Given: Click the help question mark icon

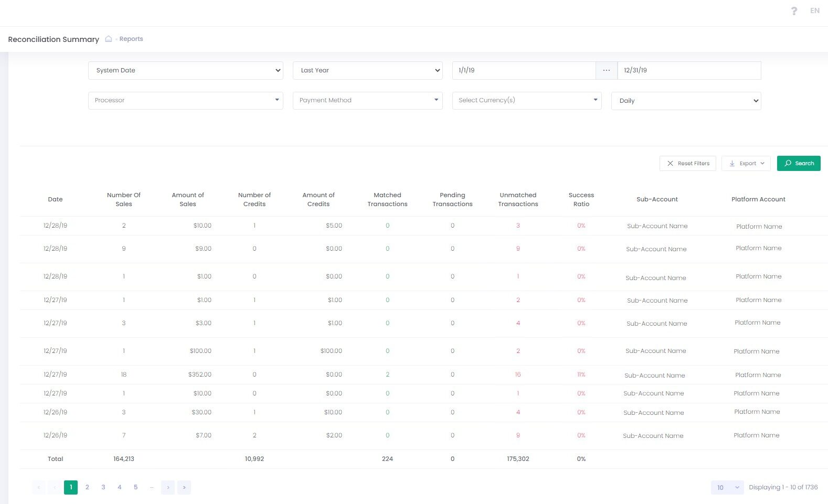Looking at the screenshot, I should pyautogui.click(x=794, y=11).
